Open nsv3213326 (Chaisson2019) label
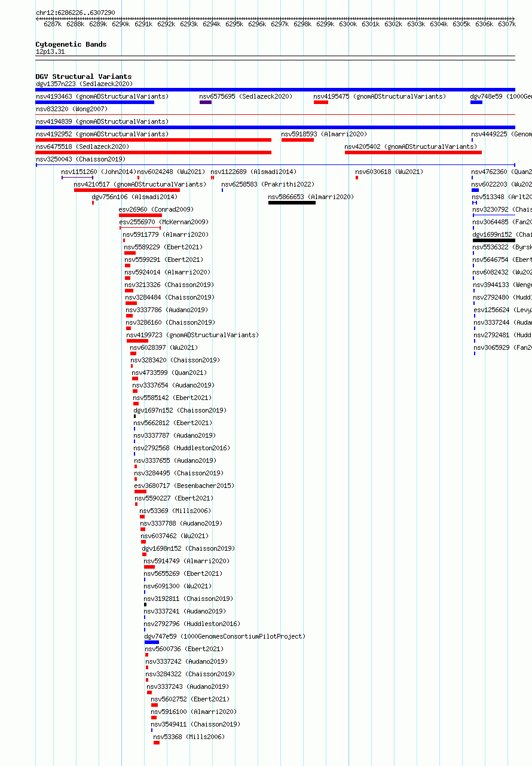532x766 pixels. click(169, 285)
